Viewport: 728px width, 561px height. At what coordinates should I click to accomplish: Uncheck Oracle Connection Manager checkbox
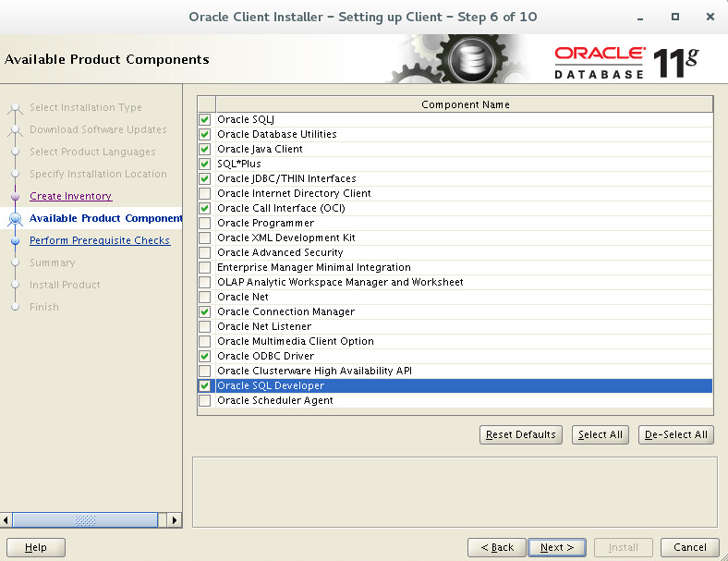point(205,311)
